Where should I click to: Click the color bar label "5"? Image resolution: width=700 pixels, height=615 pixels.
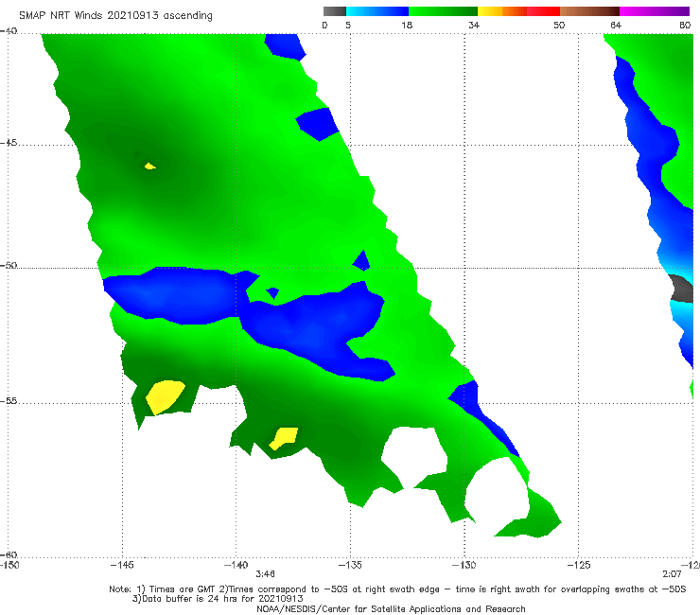point(348,25)
